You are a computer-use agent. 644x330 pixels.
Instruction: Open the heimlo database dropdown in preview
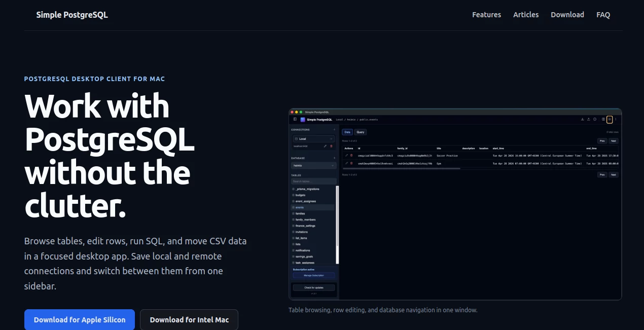[x=314, y=165]
